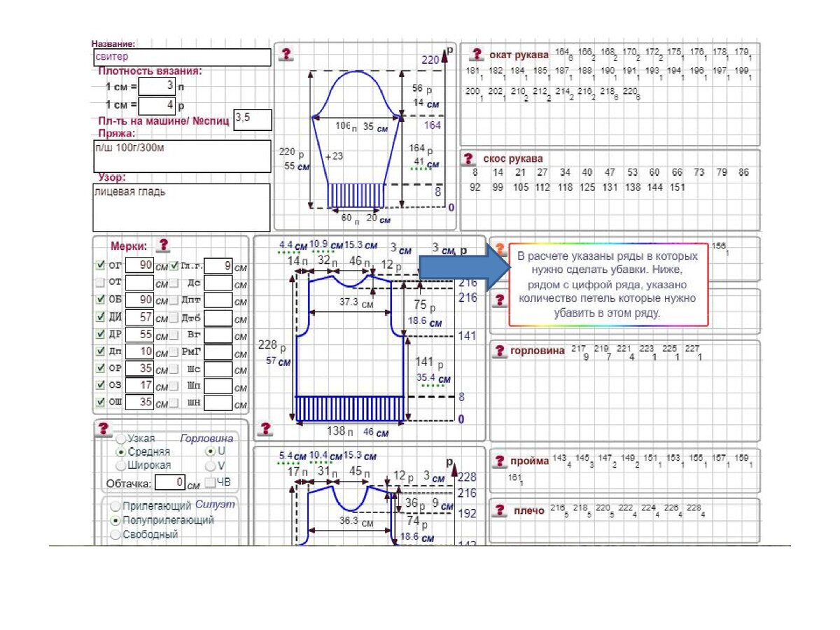Uncheck the ДИ measurement checkbox
840x630 pixels.
(100, 317)
